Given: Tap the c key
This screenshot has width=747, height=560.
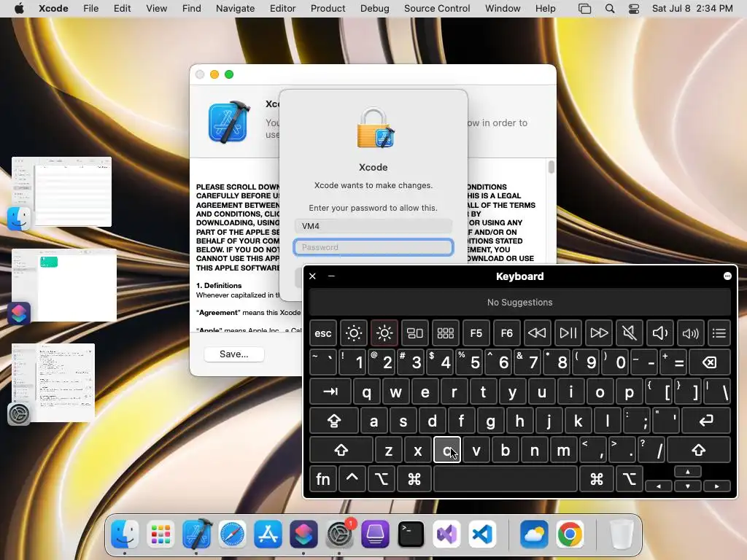Looking at the screenshot, I should coord(447,450).
